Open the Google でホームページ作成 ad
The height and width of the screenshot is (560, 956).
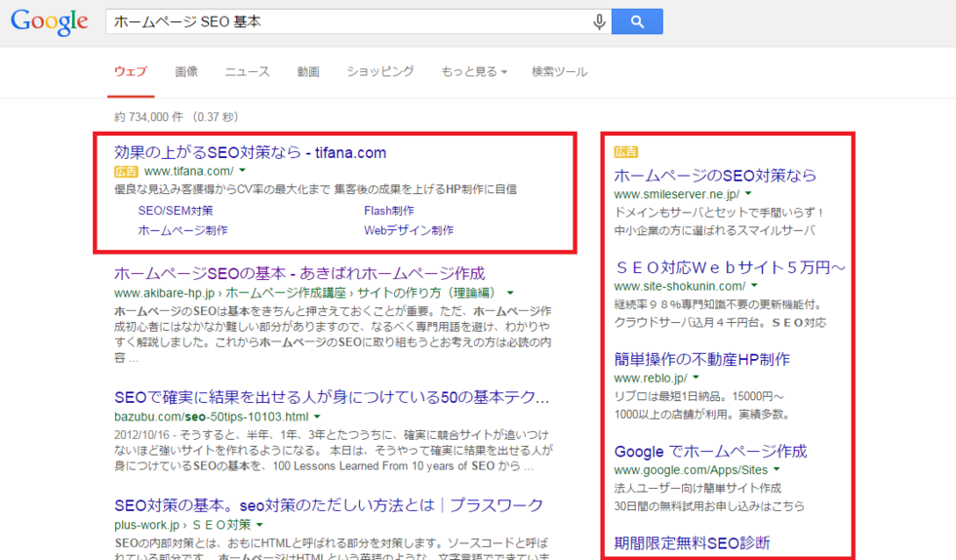coord(710,451)
